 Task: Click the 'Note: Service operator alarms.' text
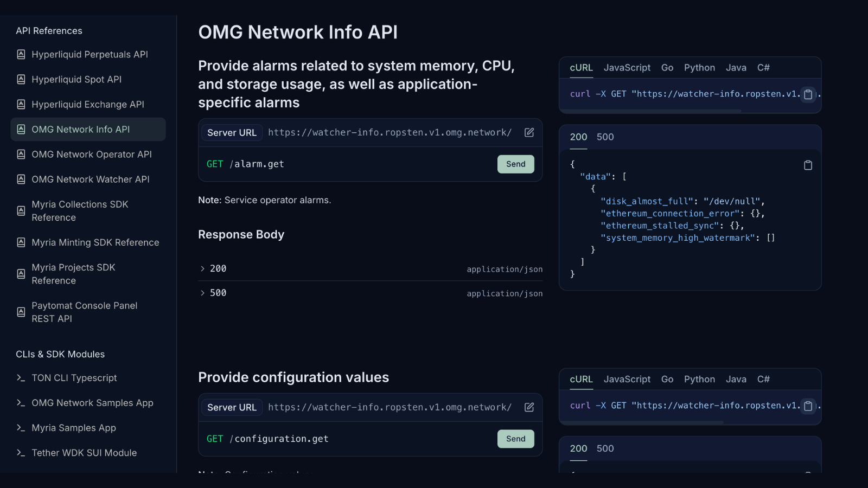coord(265,200)
